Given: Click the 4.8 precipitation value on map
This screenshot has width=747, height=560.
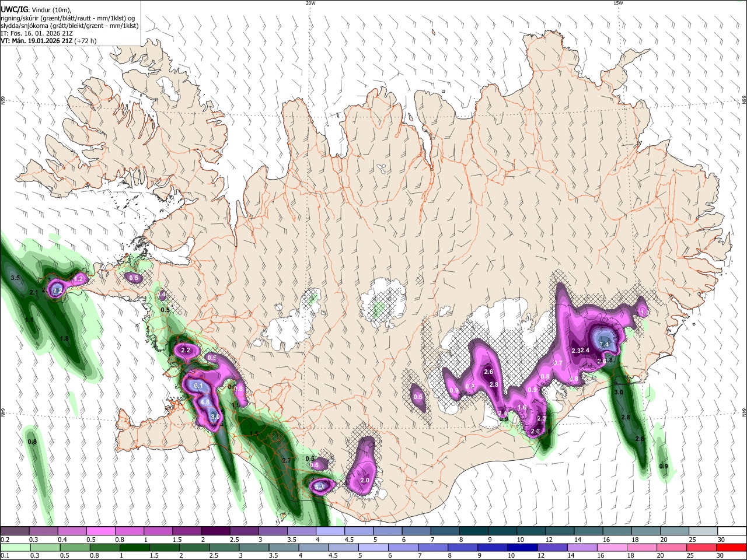Looking at the screenshot, I should 205,402.
